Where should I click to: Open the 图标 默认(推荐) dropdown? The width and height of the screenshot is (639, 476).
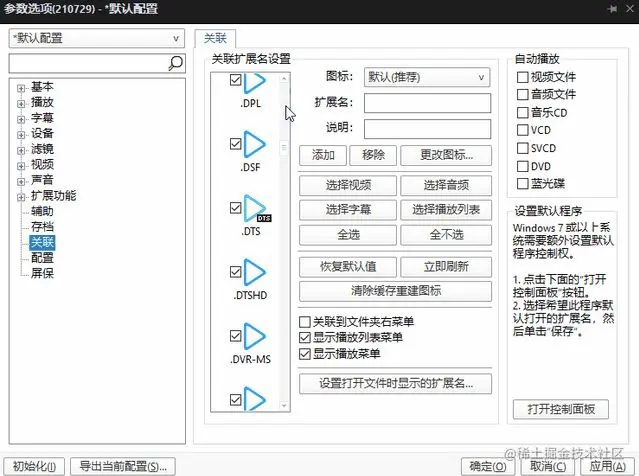click(x=427, y=77)
